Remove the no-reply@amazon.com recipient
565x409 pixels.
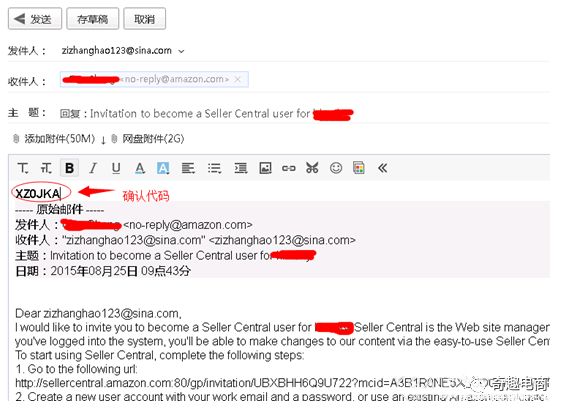click(237, 79)
